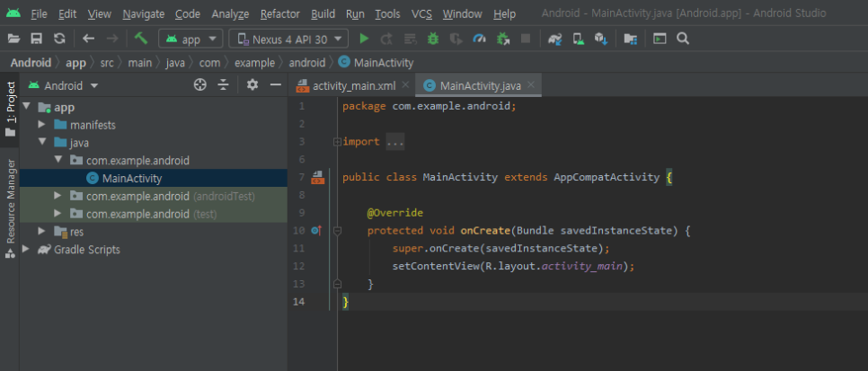Hide the Project panel with minus icon
The image size is (868, 371).
point(276,84)
